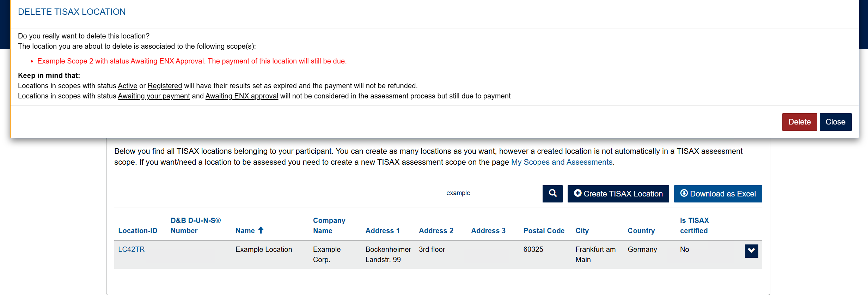The image size is (868, 297).
Task: Select the search magnifier icon
Action: coord(552,194)
